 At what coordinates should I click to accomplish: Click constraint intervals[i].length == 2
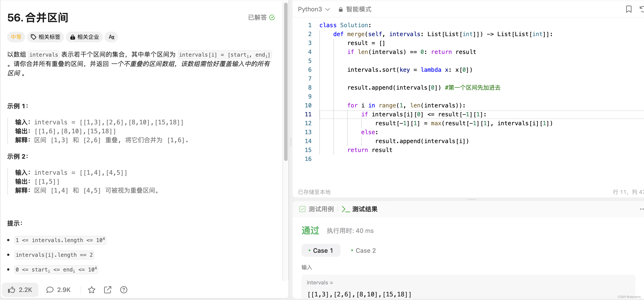click(x=54, y=255)
